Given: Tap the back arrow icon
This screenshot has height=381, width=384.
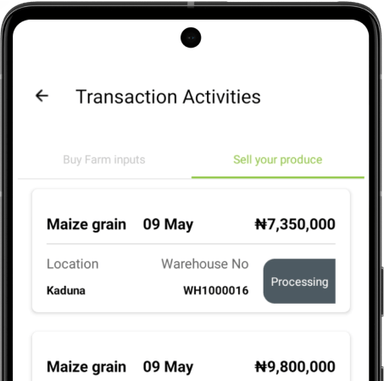Looking at the screenshot, I should coord(42,96).
